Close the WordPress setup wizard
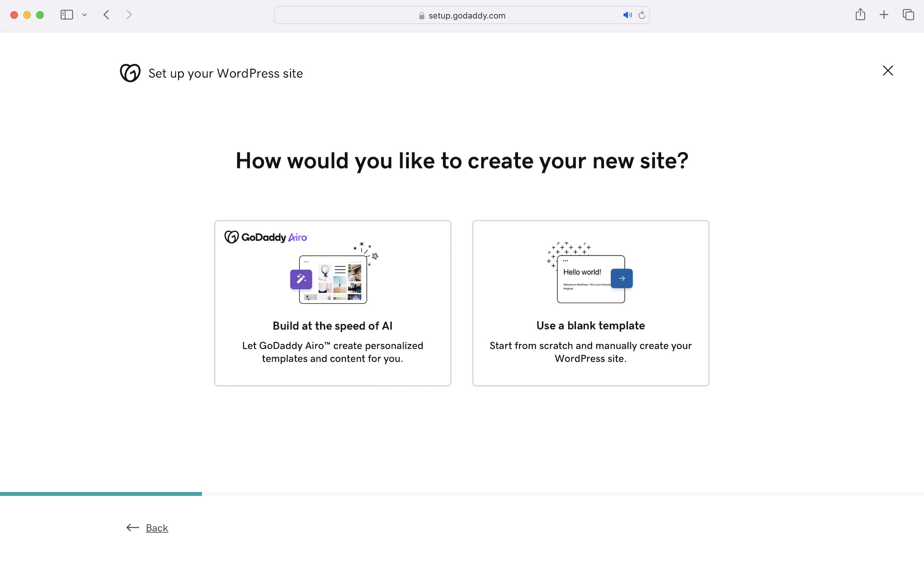 888,71
